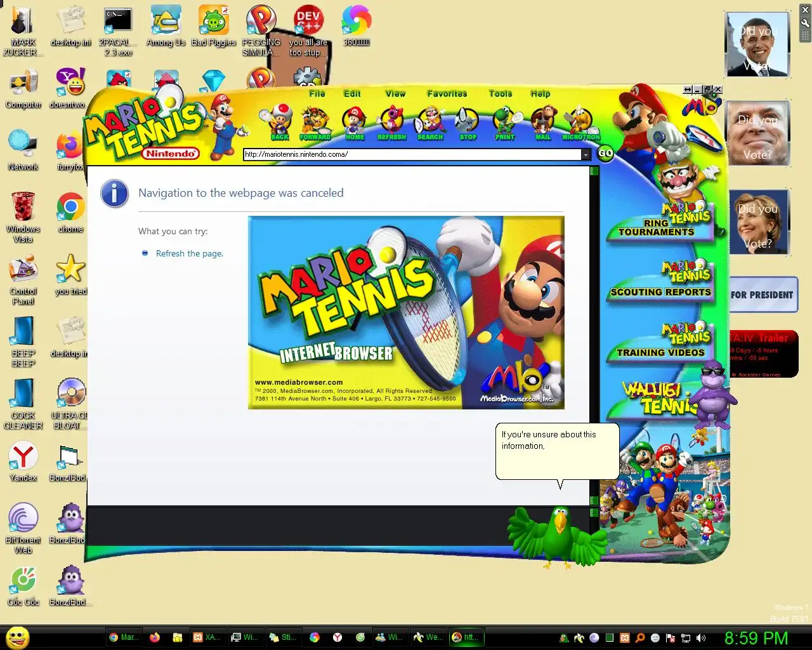Viewport: 812px width, 650px height.
Task: Click the green GO button
Action: (x=605, y=153)
